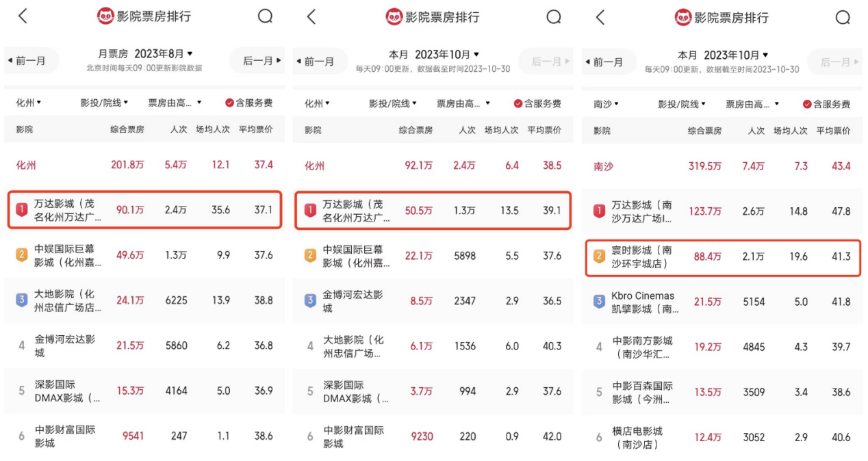Open 中影财富国际影城 row with 9230

pyautogui.click(x=433, y=436)
